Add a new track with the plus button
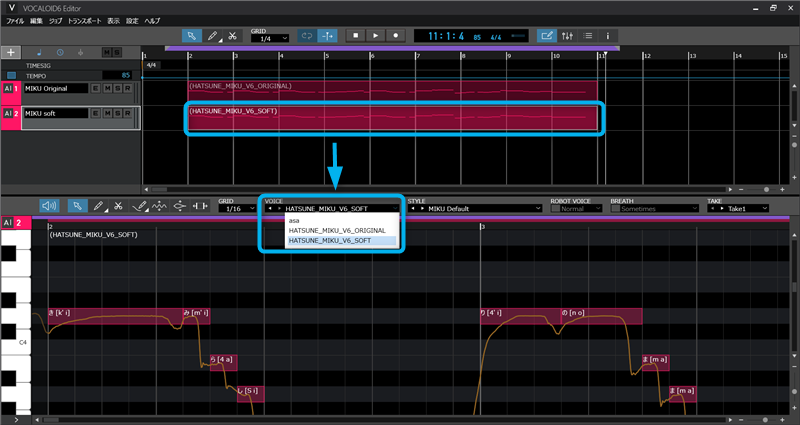Image resolution: width=800 pixels, height=425 pixels. (11, 52)
